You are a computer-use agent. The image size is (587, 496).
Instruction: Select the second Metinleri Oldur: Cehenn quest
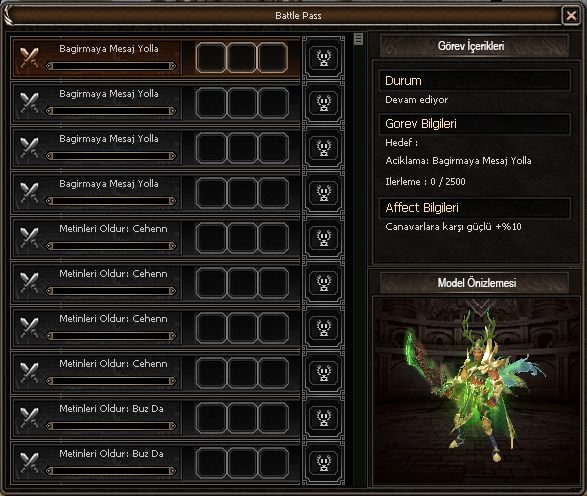[156, 283]
